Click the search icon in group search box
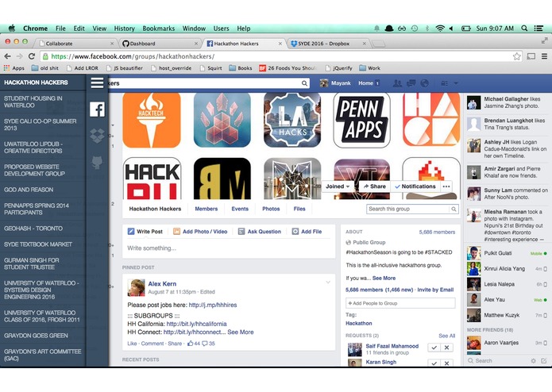The width and height of the screenshot is (552, 392). (454, 209)
